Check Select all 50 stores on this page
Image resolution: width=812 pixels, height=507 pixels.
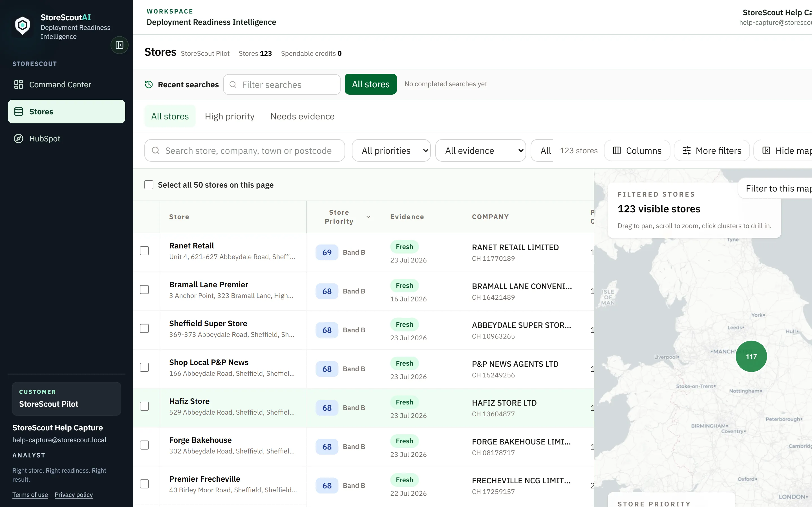149,185
